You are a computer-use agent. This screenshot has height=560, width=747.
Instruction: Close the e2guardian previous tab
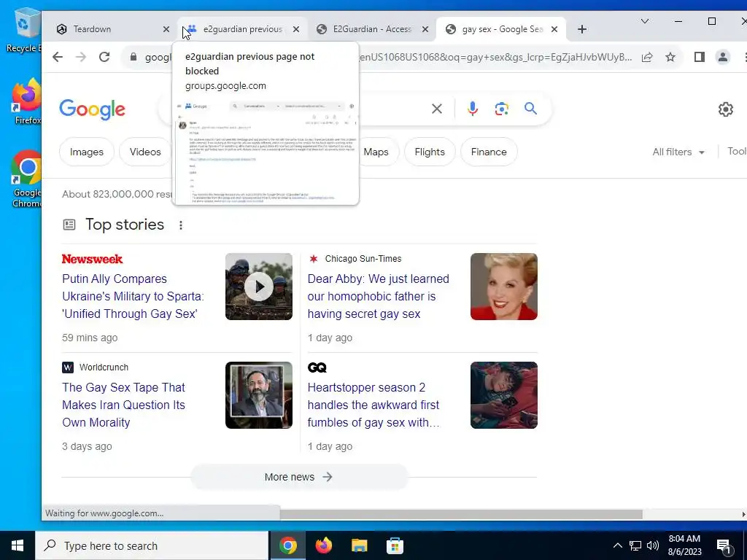[296, 29]
